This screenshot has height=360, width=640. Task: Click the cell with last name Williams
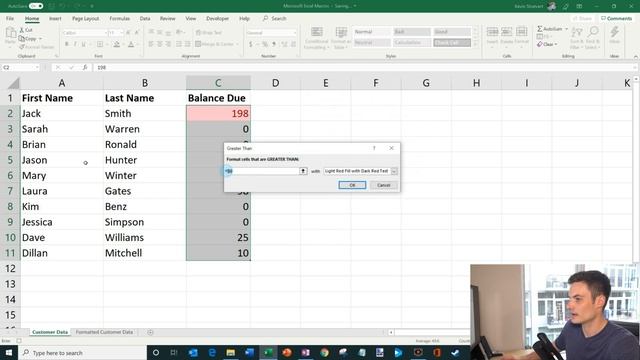tap(144, 238)
